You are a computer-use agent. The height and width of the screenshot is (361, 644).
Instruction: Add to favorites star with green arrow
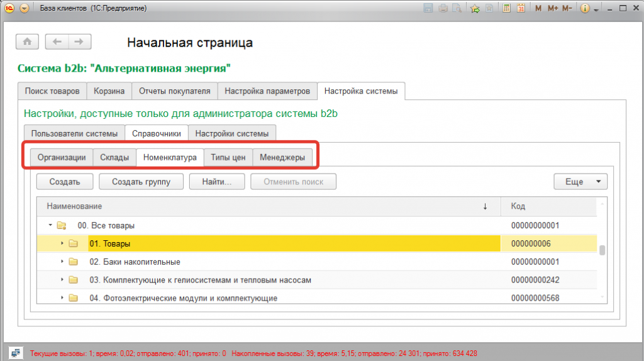coord(475,8)
